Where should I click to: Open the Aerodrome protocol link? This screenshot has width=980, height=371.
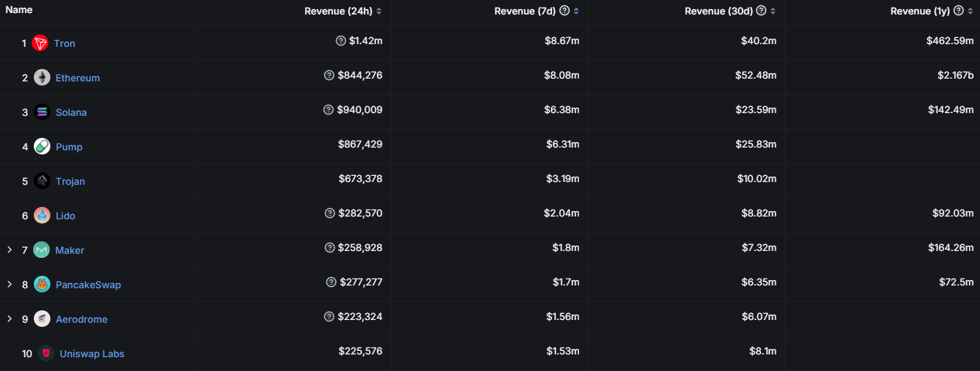[x=81, y=319]
